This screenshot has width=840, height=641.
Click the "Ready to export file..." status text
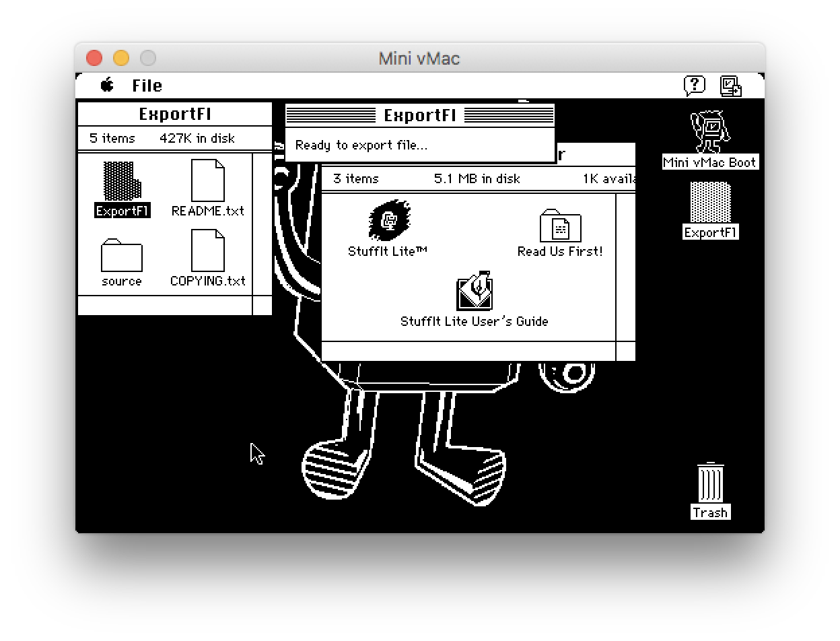(x=361, y=145)
